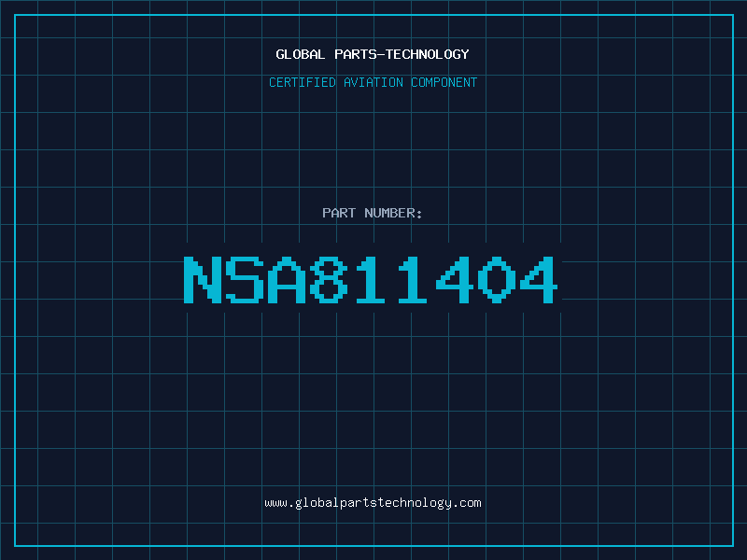Click the word CERTIFIED in the subtitle
Screen dimensions: 747x560
(303, 82)
